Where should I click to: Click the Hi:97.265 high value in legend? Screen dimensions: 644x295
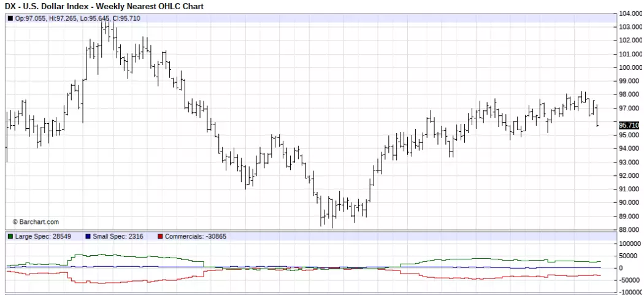(x=63, y=18)
